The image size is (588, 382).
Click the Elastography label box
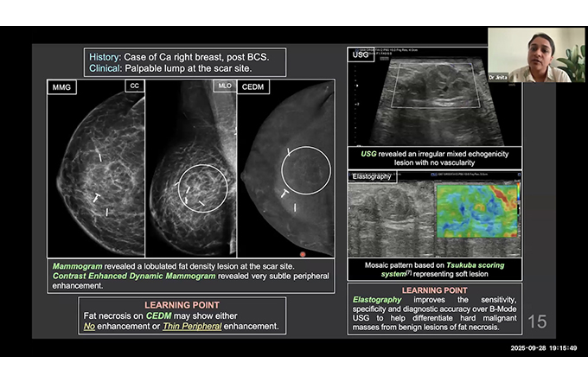375,176
